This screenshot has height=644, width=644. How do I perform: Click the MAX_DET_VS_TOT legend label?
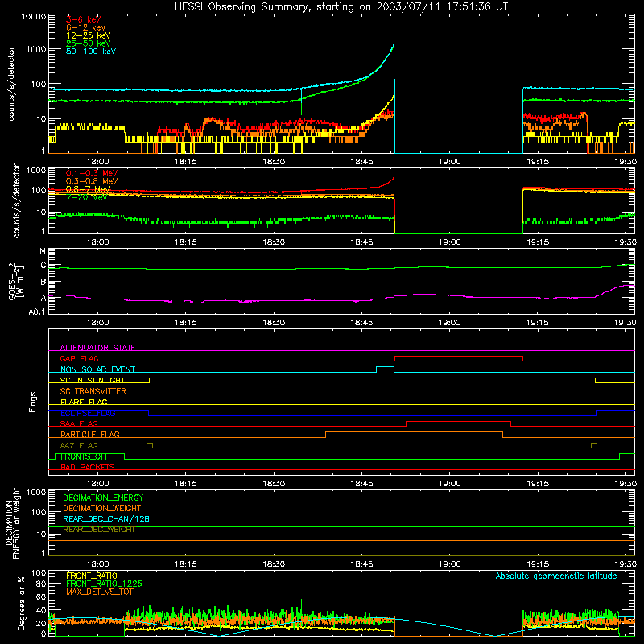(x=99, y=592)
